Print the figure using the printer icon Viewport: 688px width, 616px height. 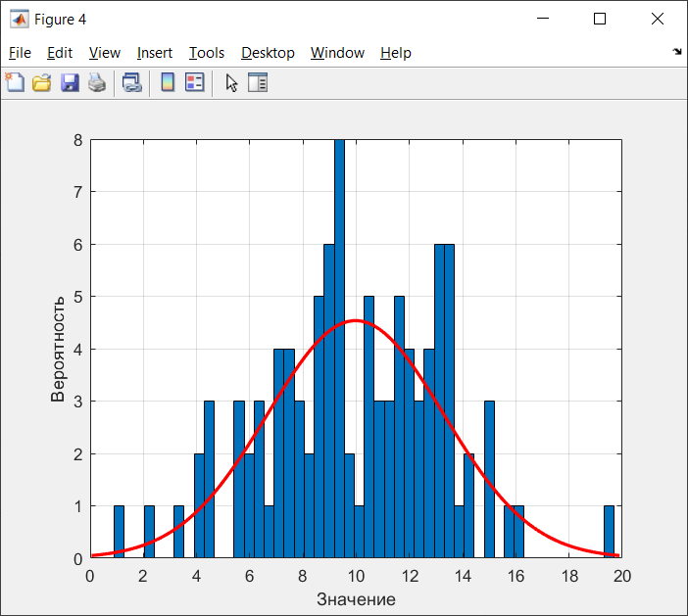tap(96, 82)
